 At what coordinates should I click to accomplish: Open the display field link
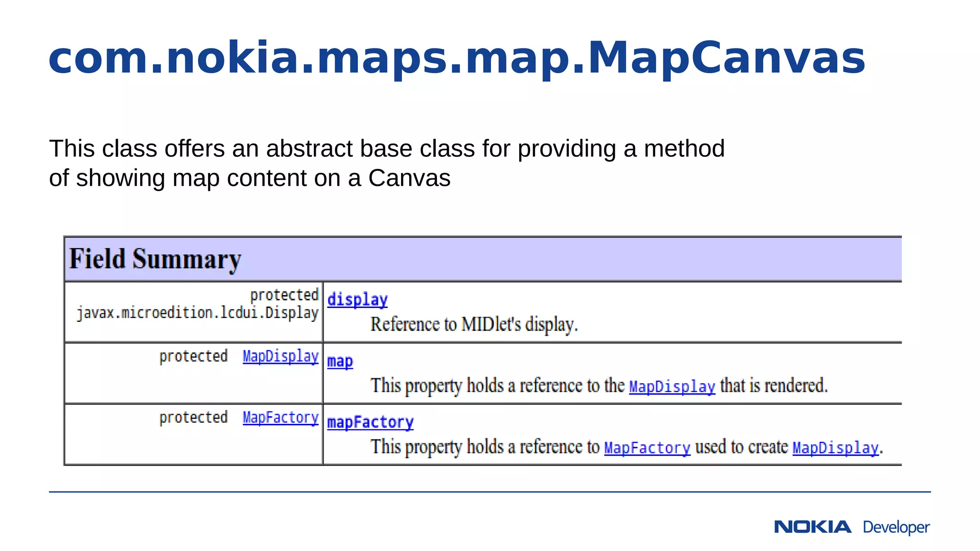point(357,300)
